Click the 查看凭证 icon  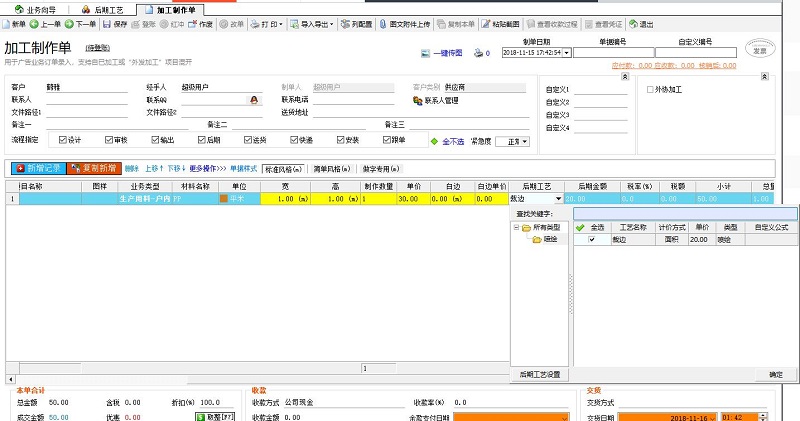pyautogui.click(x=589, y=24)
